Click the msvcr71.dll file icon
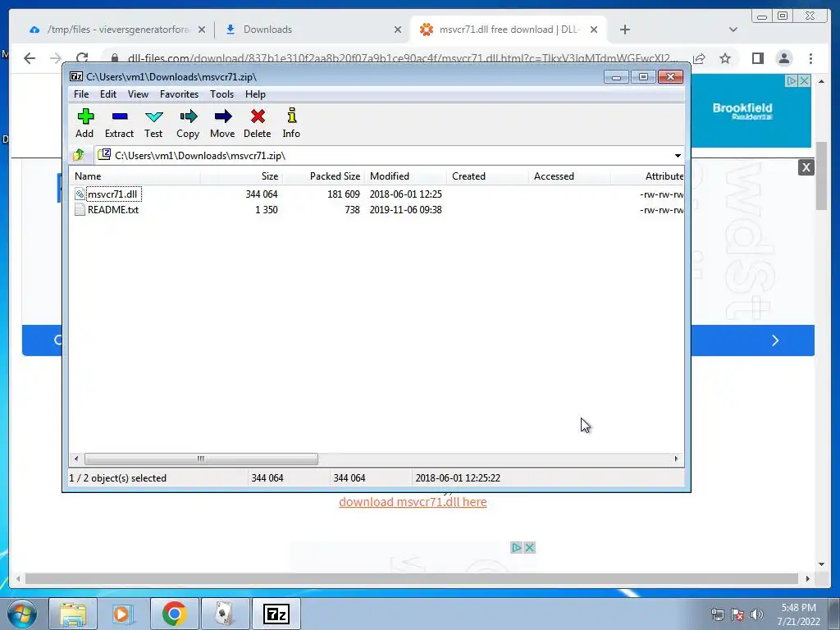Screen dimensions: 840x630 coord(80,194)
